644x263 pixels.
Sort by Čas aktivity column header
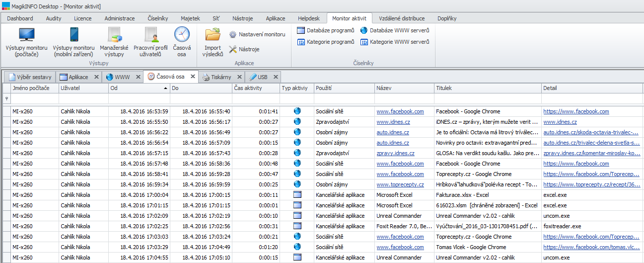click(x=256, y=88)
